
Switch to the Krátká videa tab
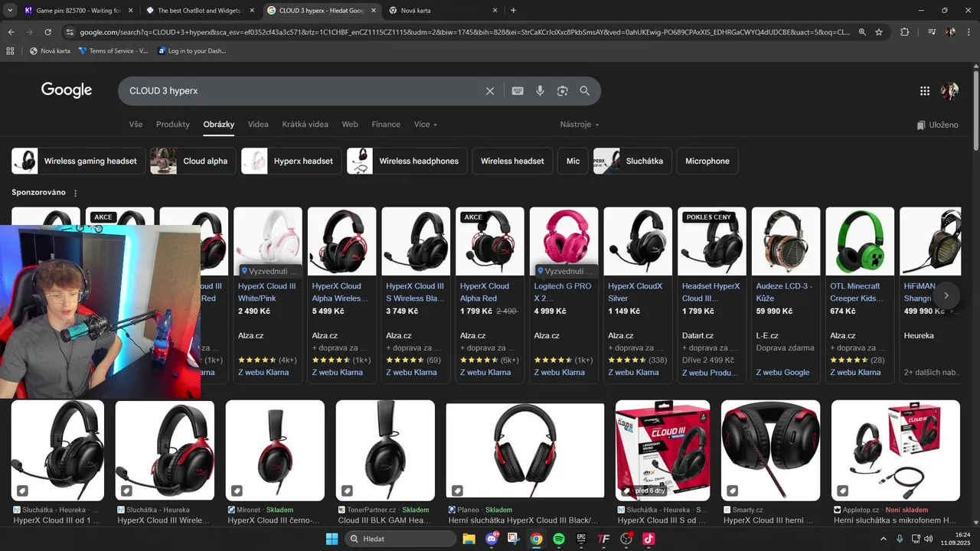click(x=305, y=124)
